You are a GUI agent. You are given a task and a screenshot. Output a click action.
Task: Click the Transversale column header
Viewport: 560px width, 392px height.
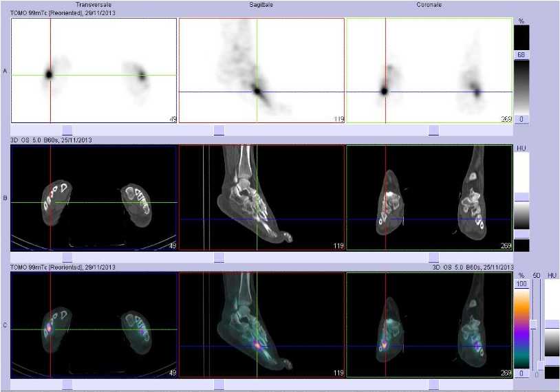pyautogui.click(x=94, y=5)
